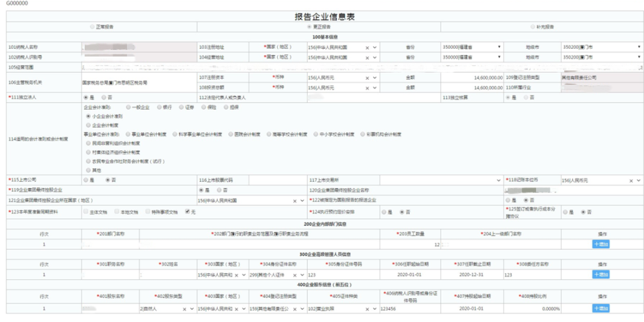
Task: Add a row in 400企业股东信息
Action: click(x=600, y=308)
